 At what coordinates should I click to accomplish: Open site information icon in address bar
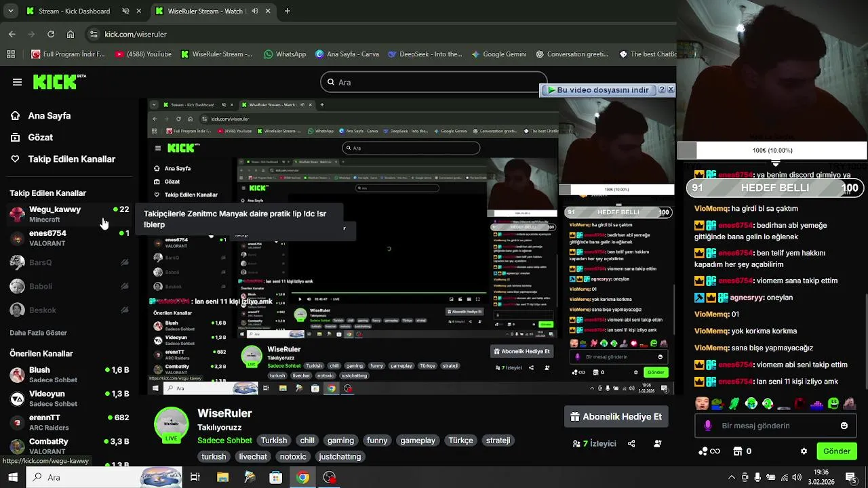pos(94,34)
